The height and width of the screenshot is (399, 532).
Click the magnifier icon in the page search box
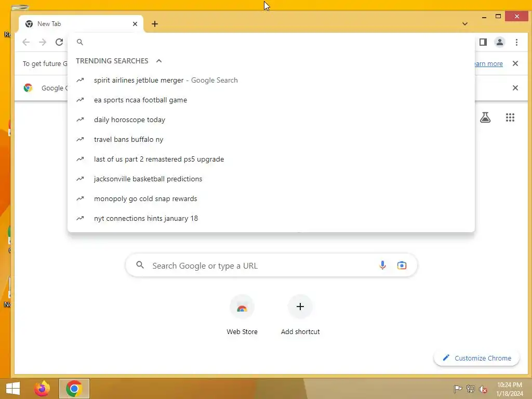(x=140, y=265)
